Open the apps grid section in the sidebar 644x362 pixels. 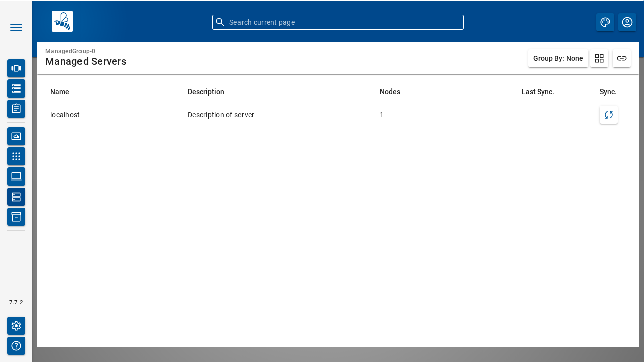pos(16,156)
